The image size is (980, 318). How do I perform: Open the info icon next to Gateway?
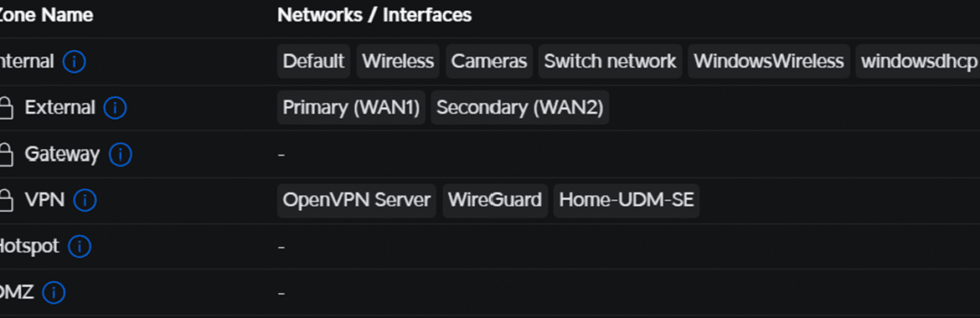pyautogui.click(x=120, y=154)
